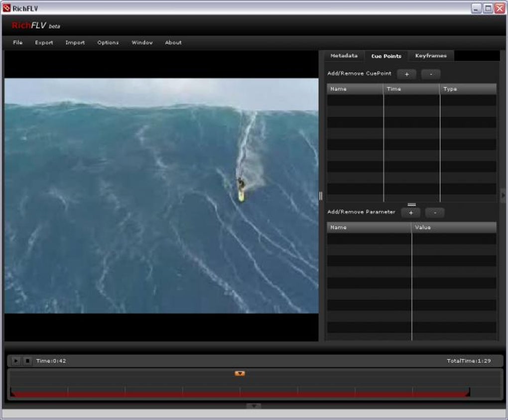Click the orange playhead marker

pyautogui.click(x=240, y=373)
